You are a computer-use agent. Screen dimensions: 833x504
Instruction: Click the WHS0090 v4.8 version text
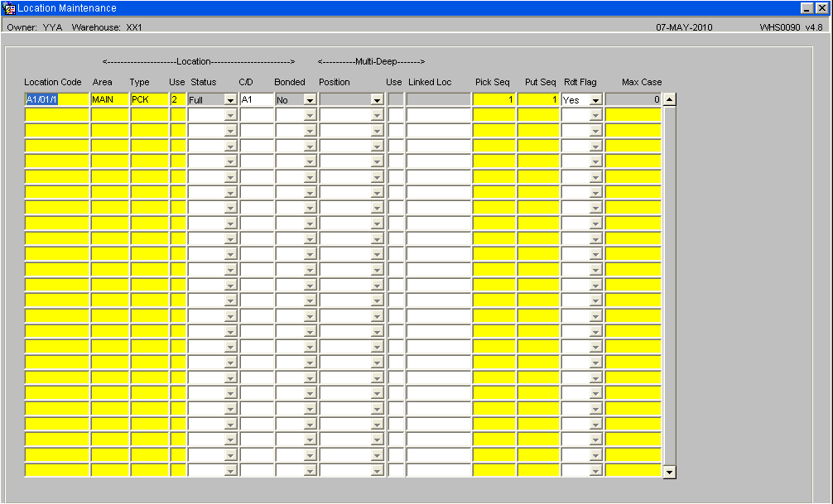point(791,27)
